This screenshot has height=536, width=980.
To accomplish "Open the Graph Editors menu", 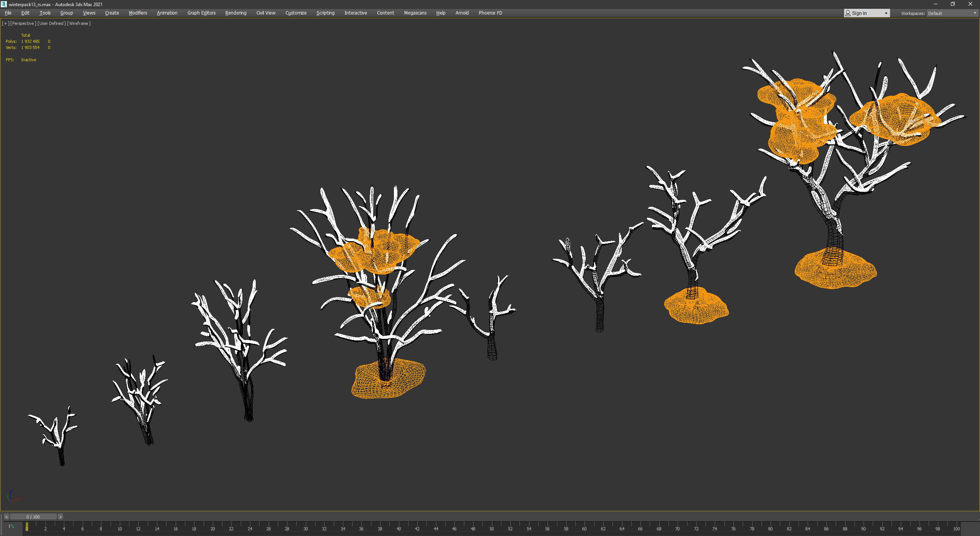I will pos(202,13).
